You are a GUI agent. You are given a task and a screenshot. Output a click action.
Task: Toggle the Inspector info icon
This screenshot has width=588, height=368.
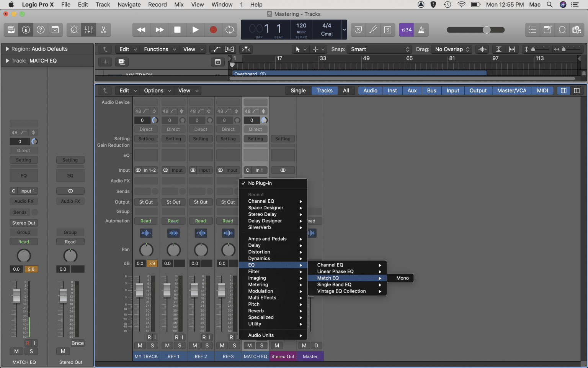(26, 30)
